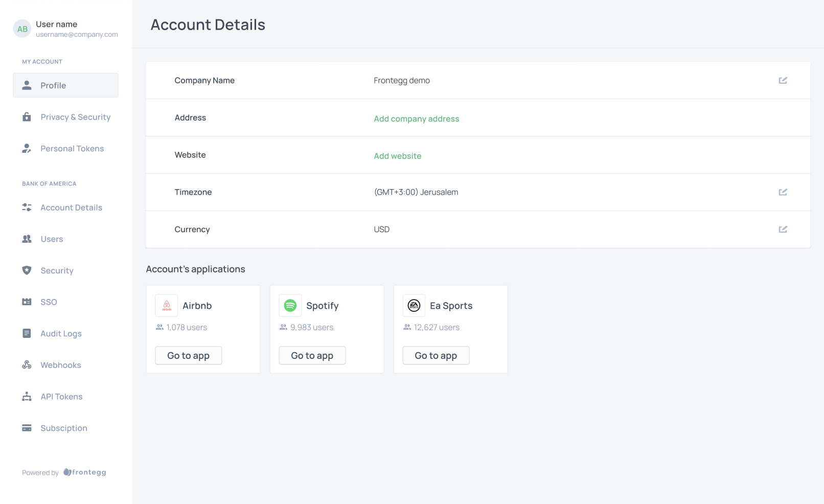Open the Webhooks page

(x=60, y=365)
